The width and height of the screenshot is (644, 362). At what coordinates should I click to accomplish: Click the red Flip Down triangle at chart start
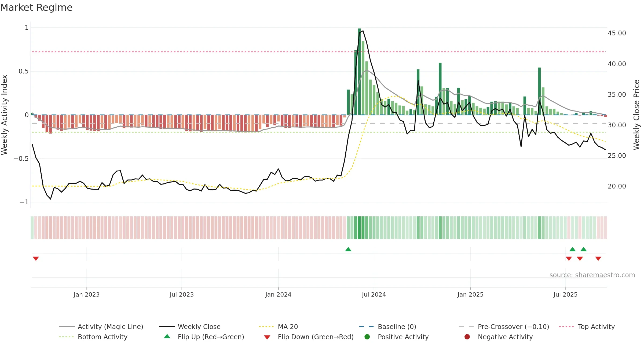36,258
